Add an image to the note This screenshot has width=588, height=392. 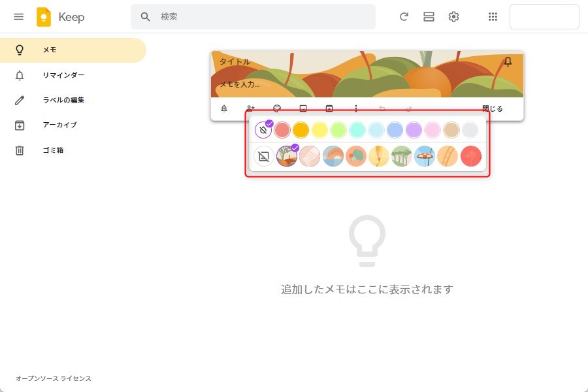point(303,108)
